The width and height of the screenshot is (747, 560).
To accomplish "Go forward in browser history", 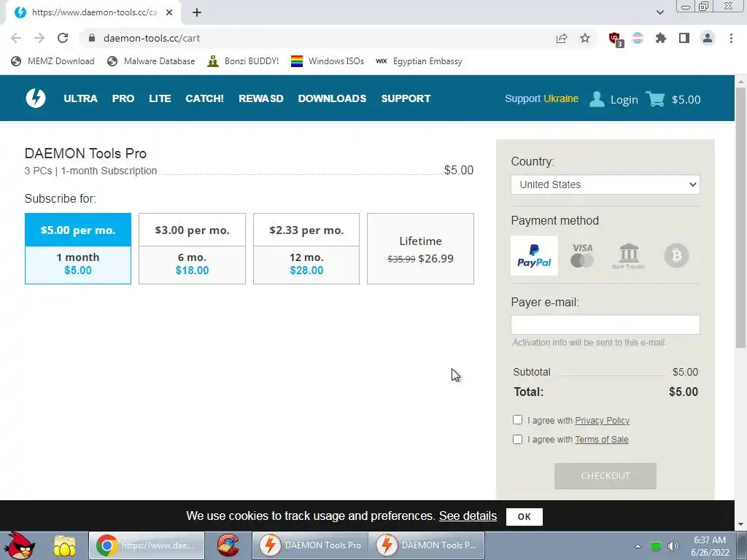I will click(39, 38).
